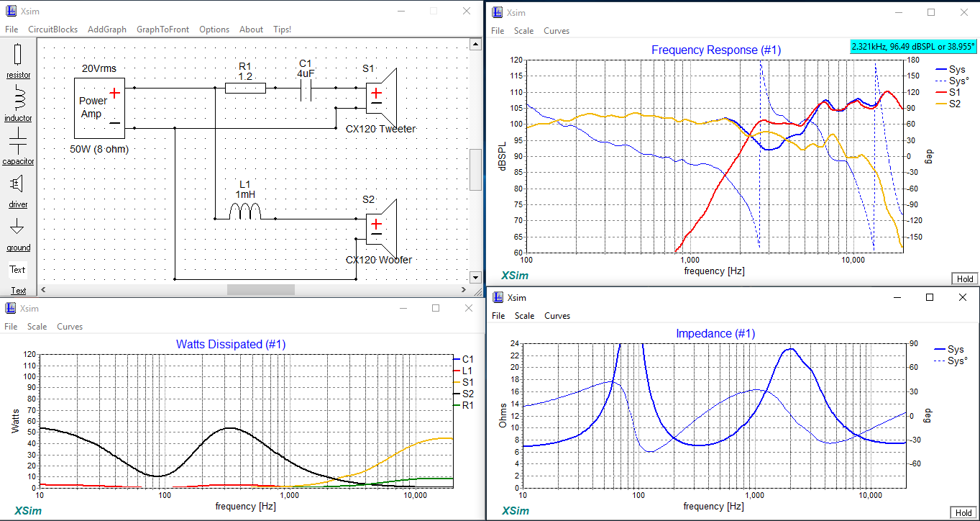The width and height of the screenshot is (980, 521).
Task: Select the ground tool
Action: (x=17, y=234)
